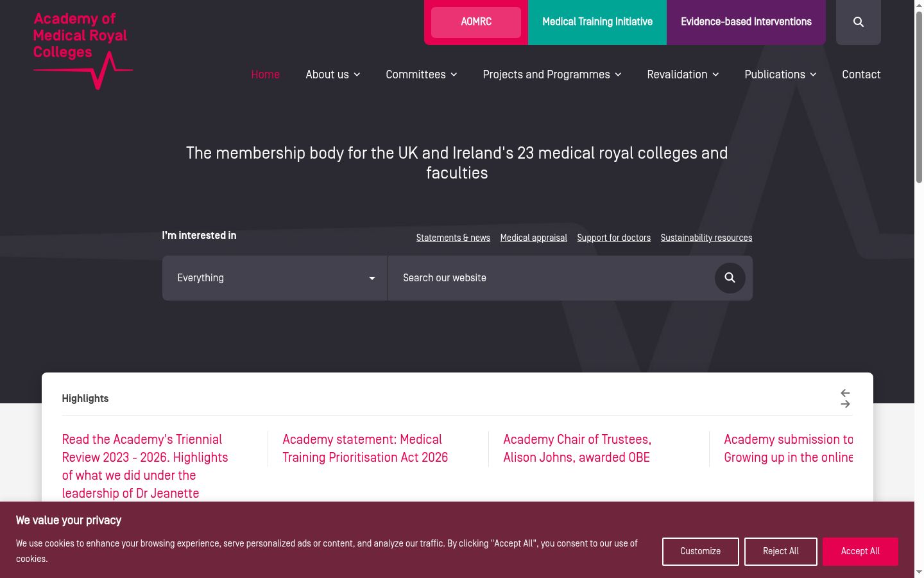
Task: Read the Academy's Triennial Review highlight
Action: point(145,466)
